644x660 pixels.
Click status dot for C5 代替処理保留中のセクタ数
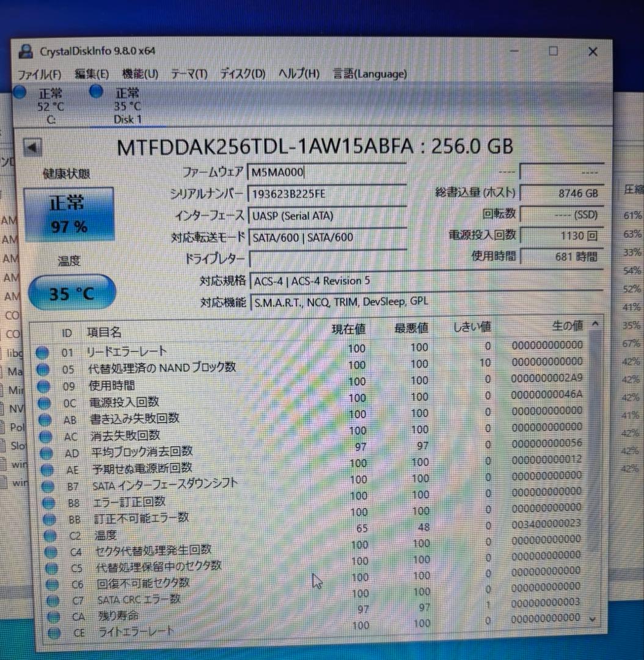tap(52, 568)
